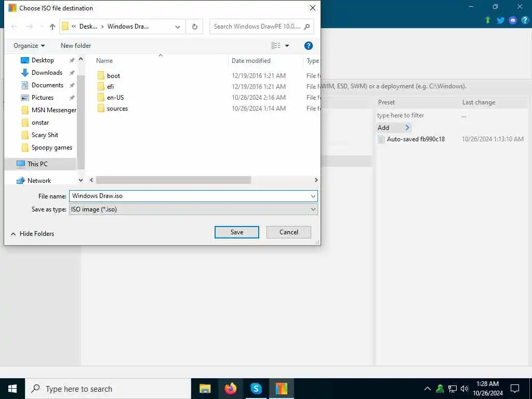Select MSN Messenger folder in sidebar

pos(54,110)
